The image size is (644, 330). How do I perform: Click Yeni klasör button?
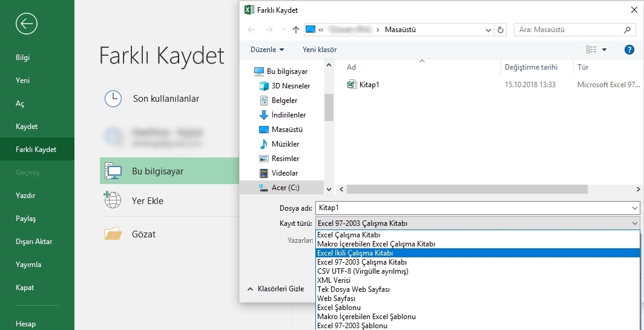(320, 49)
